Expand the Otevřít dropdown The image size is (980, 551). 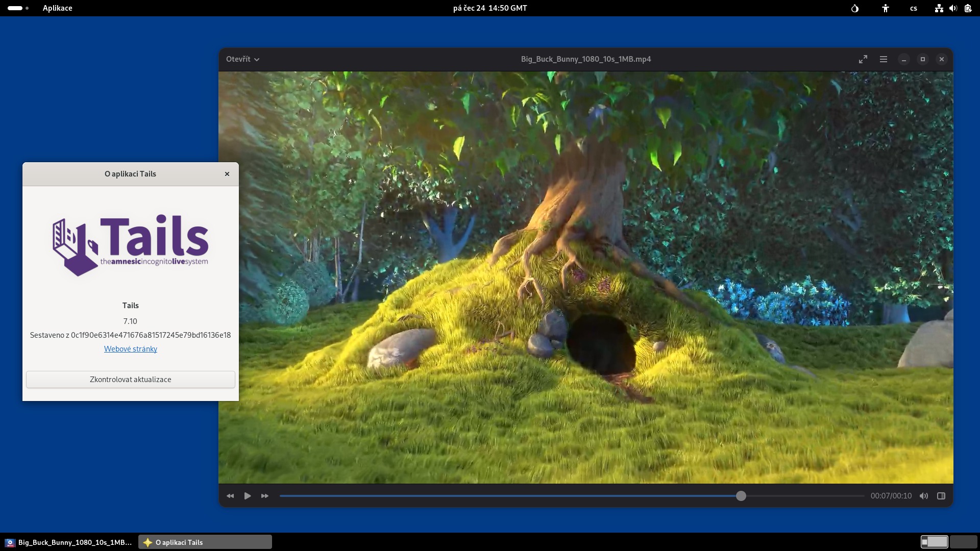pyautogui.click(x=243, y=59)
